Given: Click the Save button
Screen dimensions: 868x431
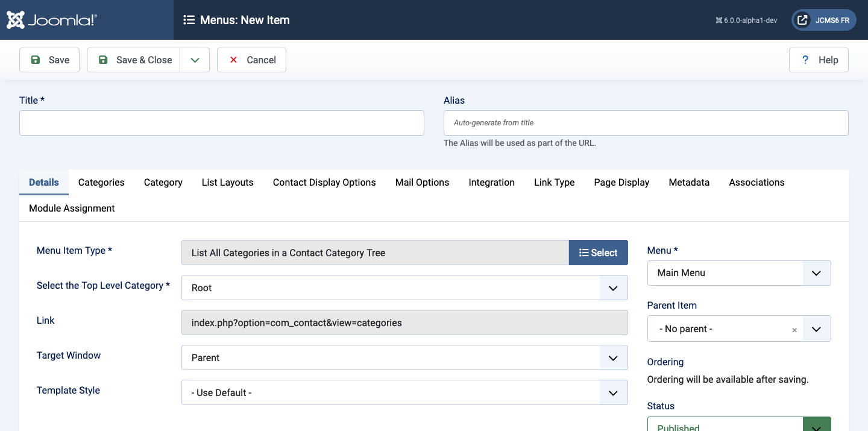Looking at the screenshot, I should 49,60.
